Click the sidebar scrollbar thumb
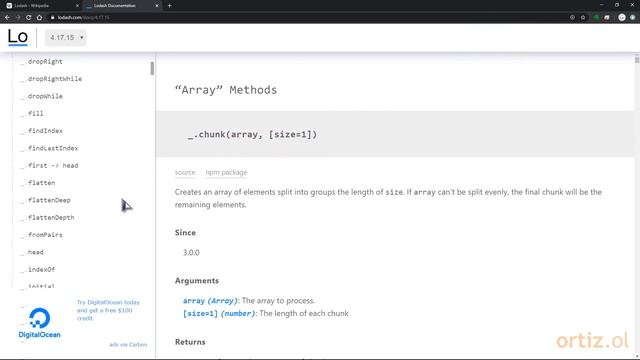Image resolution: width=640 pixels, height=360 pixels. (152, 69)
